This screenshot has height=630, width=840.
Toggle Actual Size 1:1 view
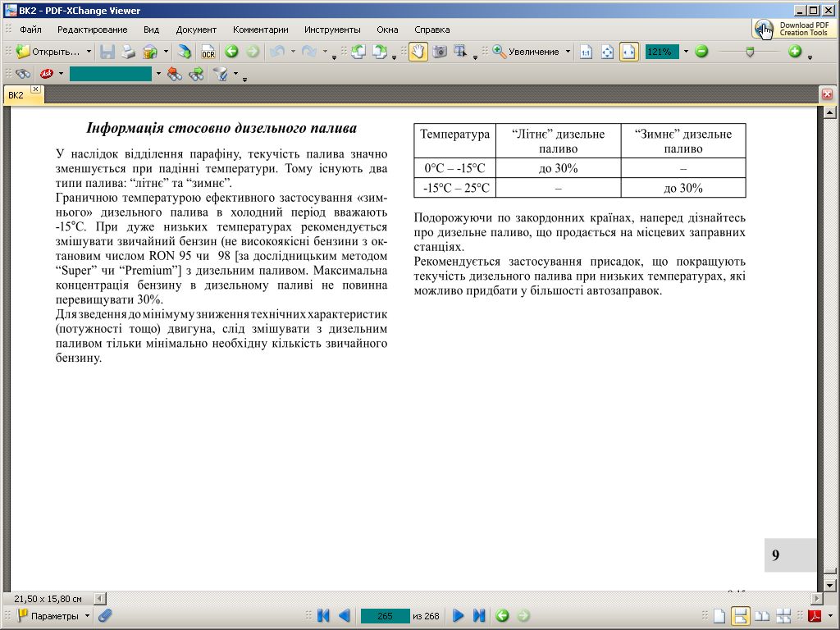click(586, 52)
